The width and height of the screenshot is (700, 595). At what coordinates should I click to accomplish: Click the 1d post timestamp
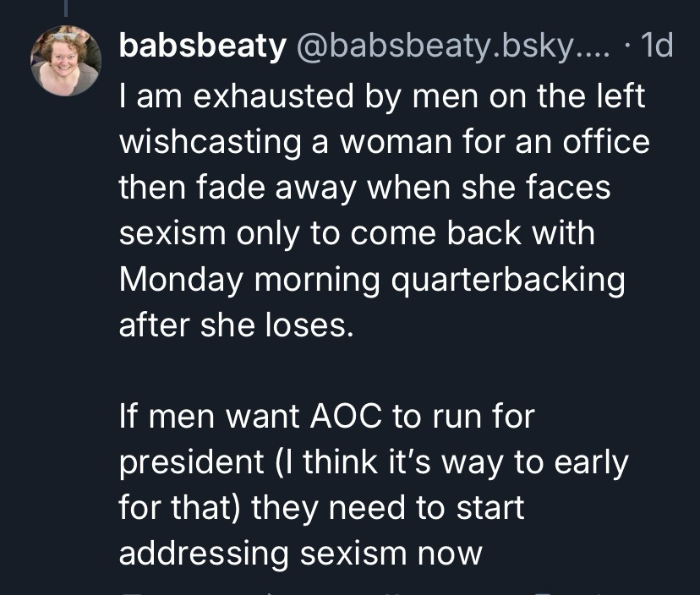[657, 47]
